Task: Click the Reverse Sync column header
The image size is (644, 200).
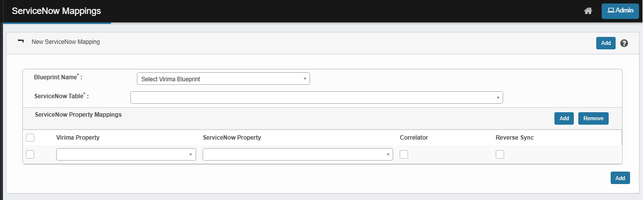Action: [x=515, y=138]
